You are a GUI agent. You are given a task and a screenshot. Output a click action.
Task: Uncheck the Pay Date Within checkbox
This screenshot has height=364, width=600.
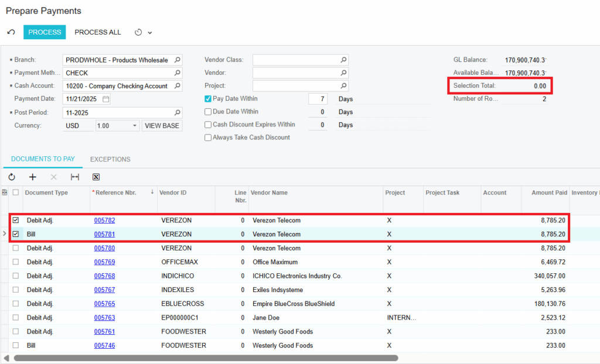point(208,99)
